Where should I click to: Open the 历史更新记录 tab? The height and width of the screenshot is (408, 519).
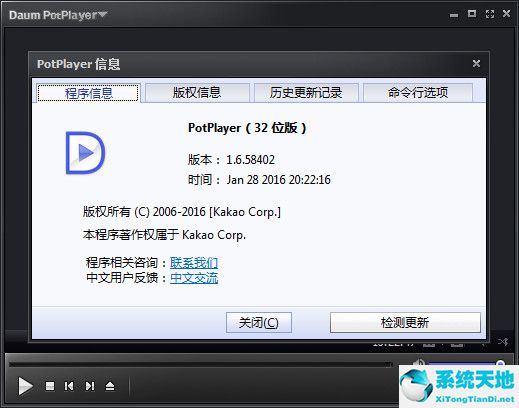pyautogui.click(x=306, y=92)
